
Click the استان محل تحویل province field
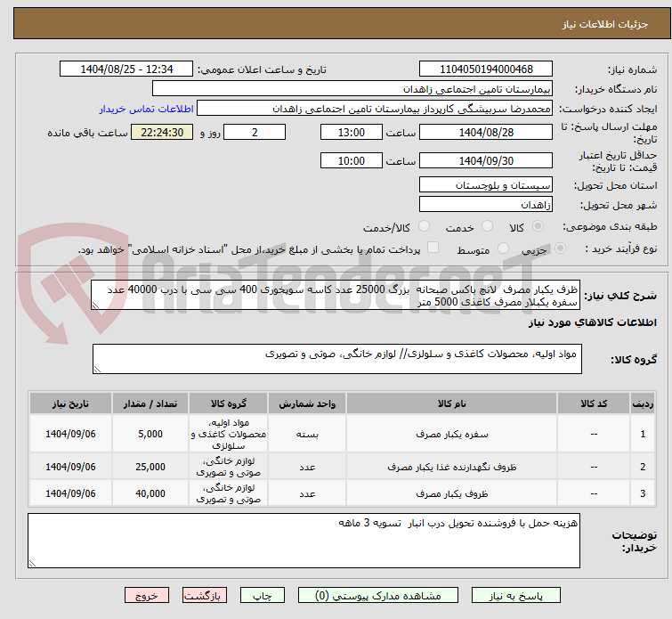485,185
